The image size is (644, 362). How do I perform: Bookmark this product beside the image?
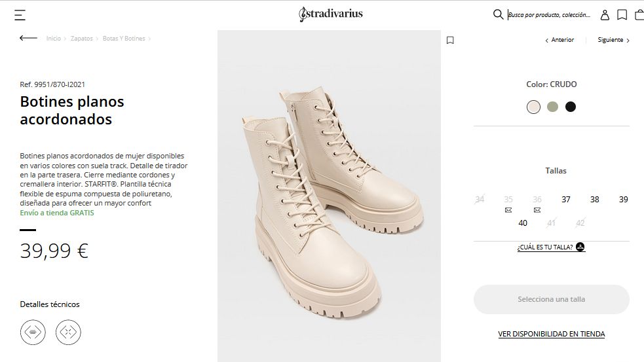tap(450, 40)
